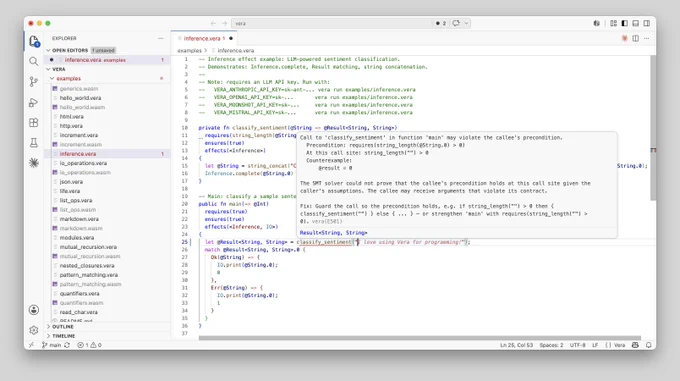Open pattern_matching.vera in the file tree

tap(88, 275)
